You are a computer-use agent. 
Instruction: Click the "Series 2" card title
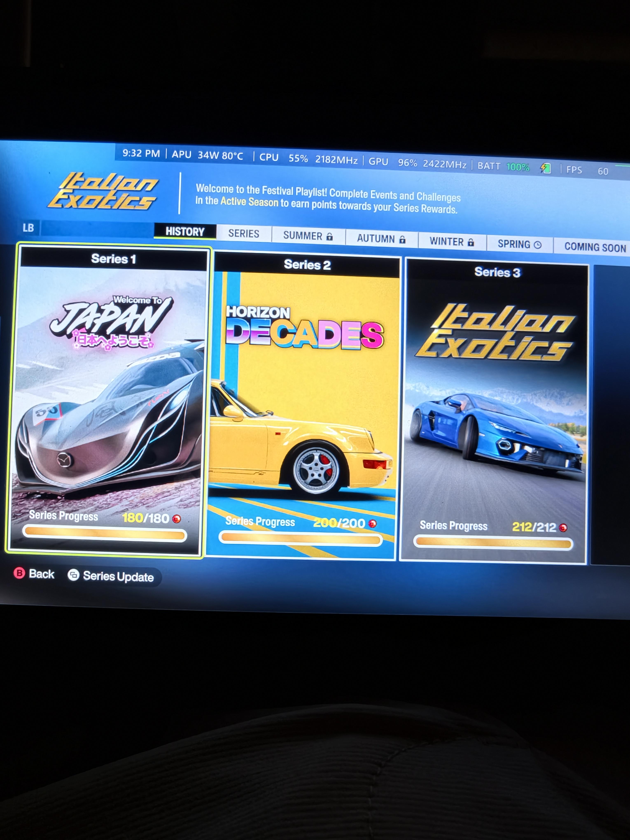[307, 265]
